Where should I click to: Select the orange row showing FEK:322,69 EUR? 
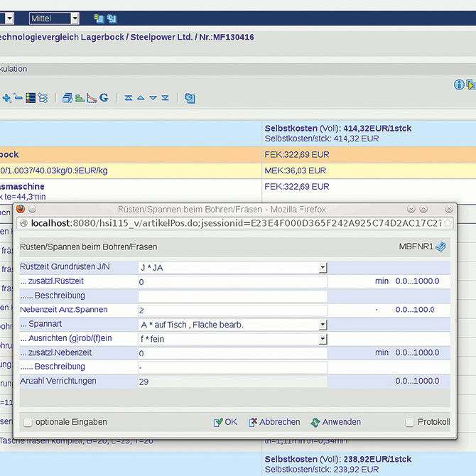238,155
